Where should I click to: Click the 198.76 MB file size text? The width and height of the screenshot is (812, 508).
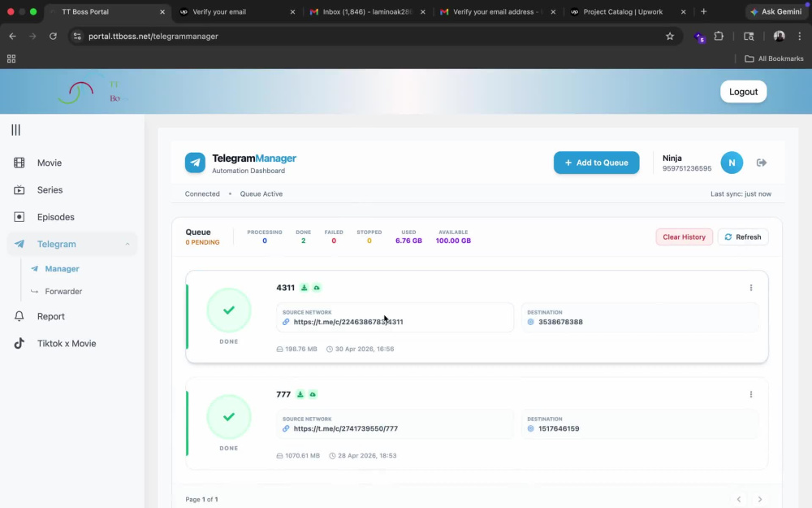[301, 349]
